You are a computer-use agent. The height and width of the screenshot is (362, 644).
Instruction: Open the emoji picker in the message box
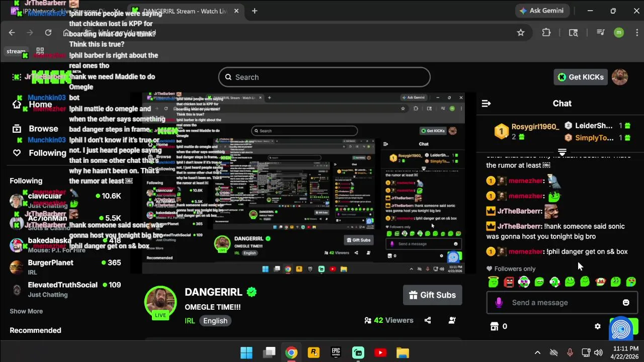pyautogui.click(x=626, y=303)
